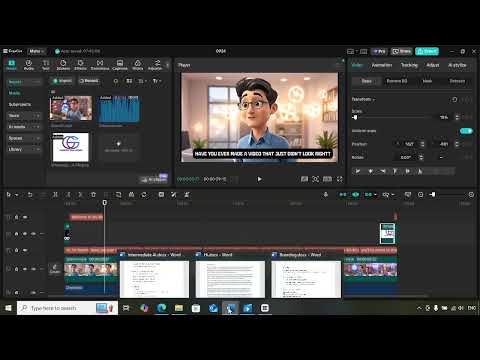The height and width of the screenshot is (360, 480).
Task: Lock the second overlay track
Action: click(x=16, y=234)
